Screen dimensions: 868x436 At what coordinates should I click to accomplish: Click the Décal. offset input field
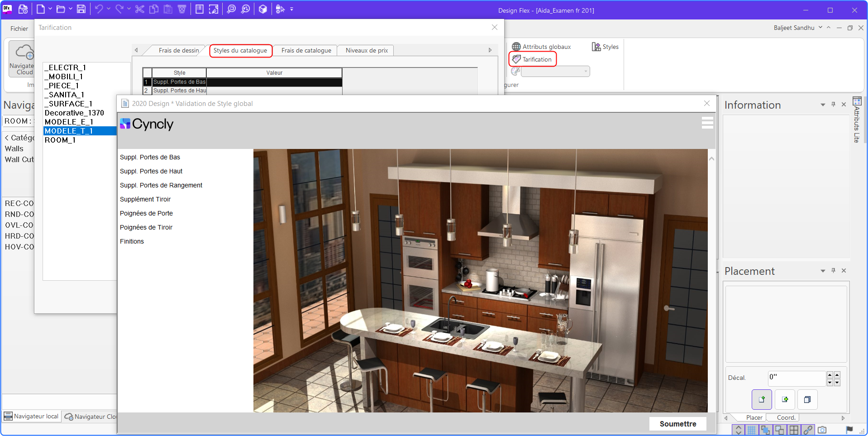coord(797,378)
